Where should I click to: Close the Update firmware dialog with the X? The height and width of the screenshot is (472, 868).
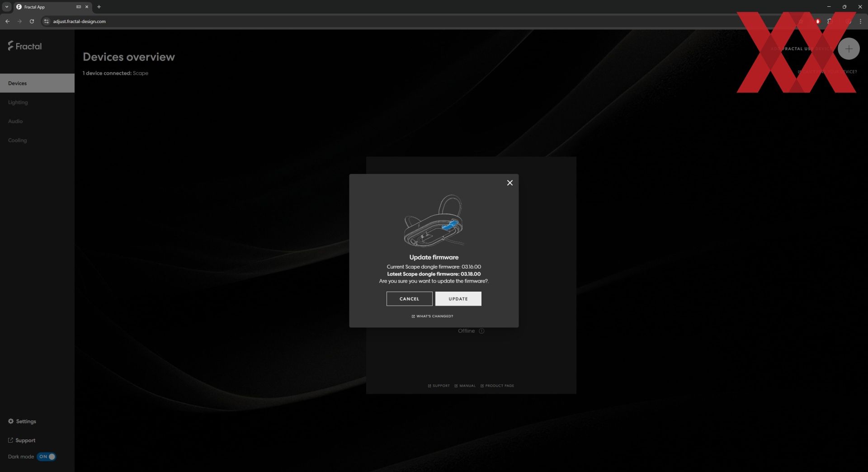pos(509,183)
